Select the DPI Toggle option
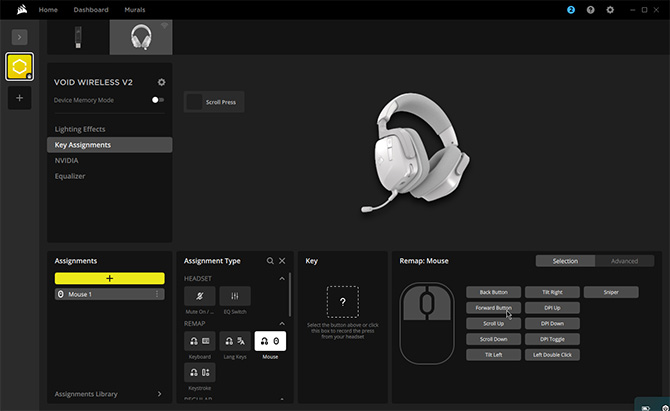Screen dimensions: 670x411 point(552,339)
